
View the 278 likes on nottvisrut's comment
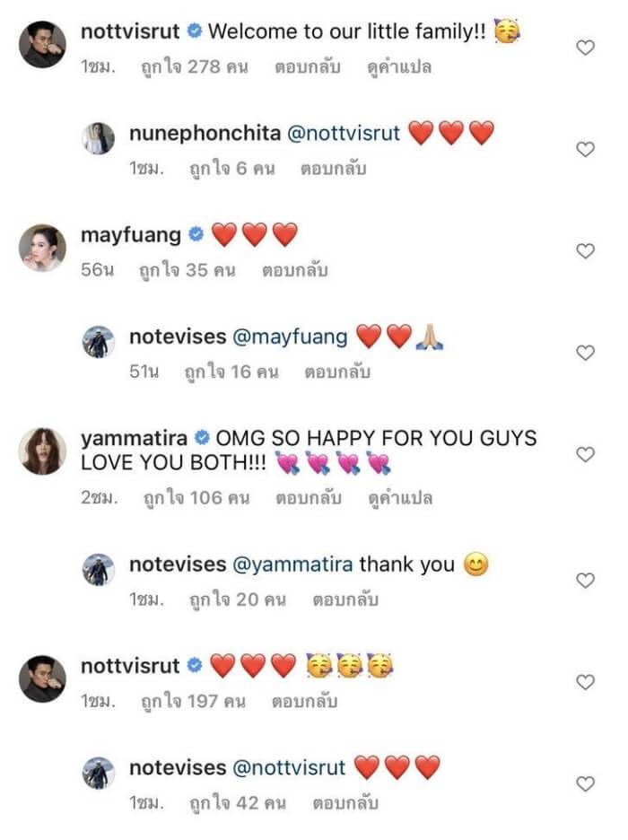click(191, 67)
